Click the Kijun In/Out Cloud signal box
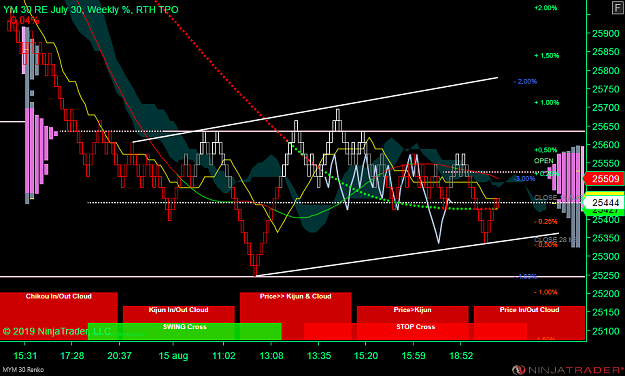 [x=179, y=314]
